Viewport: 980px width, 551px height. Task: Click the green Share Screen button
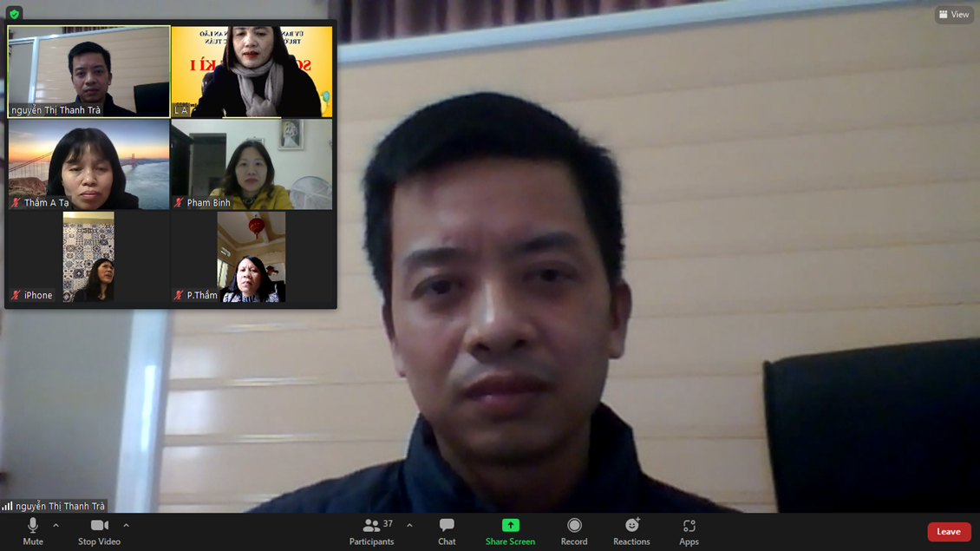pos(510,530)
